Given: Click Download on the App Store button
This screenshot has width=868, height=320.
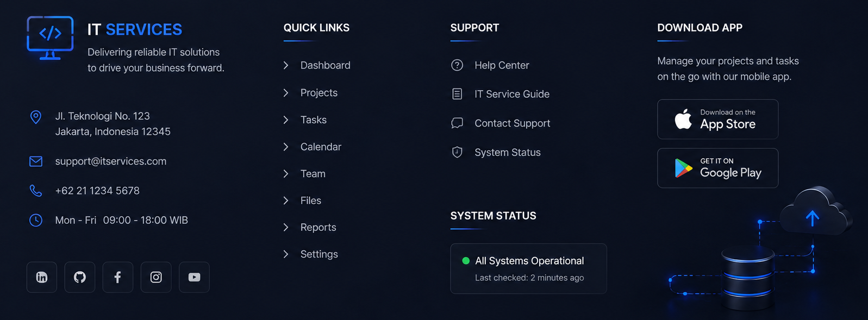Looking at the screenshot, I should [x=717, y=119].
